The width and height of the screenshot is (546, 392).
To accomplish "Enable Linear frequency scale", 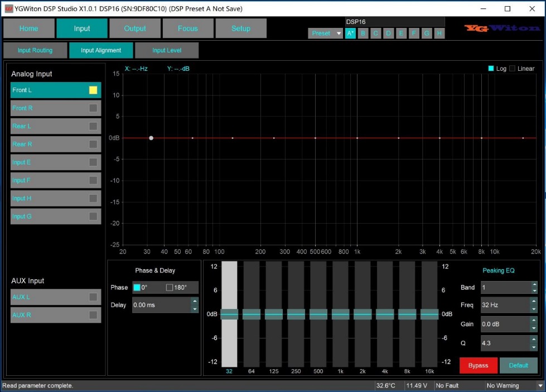I will pos(512,69).
